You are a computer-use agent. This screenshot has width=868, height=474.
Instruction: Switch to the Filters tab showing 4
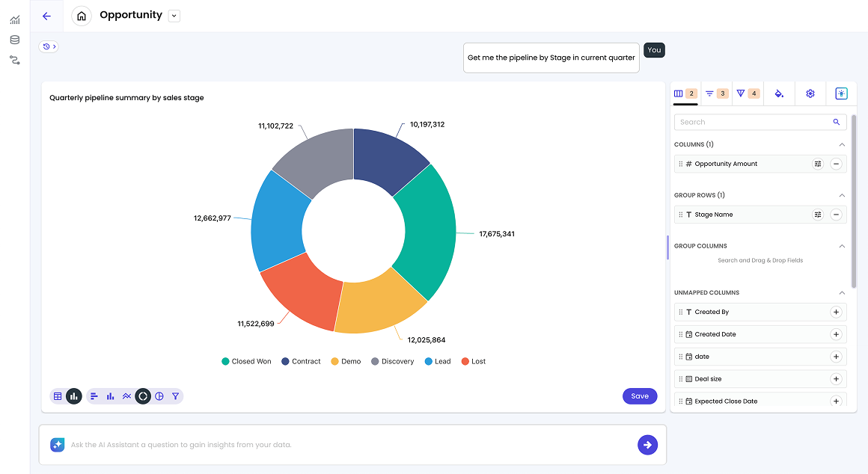click(747, 93)
